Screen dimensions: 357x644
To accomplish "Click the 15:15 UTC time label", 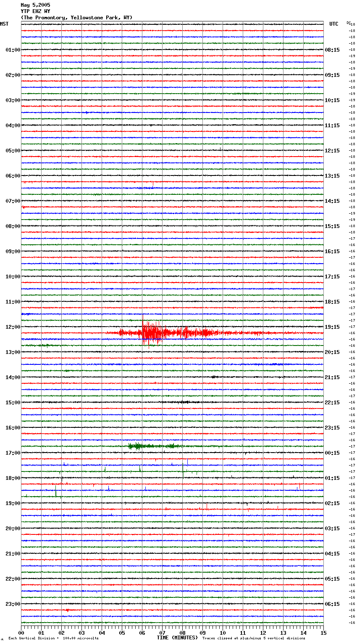I will click(332, 226).
